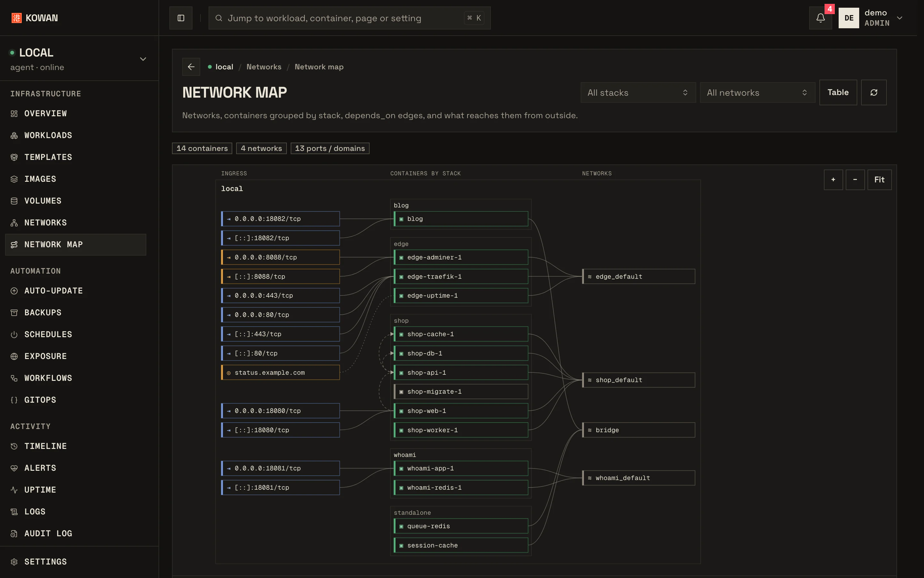The image size is (924, 578).
Task: Open the All stacks dropdown
Action: tap(638, 92)
